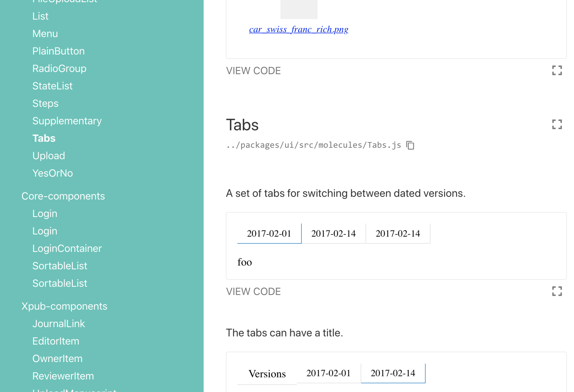Select the third 2017-02-14 tab in the first example
Screen dimensions: 574x392
[x=397, y=233]
